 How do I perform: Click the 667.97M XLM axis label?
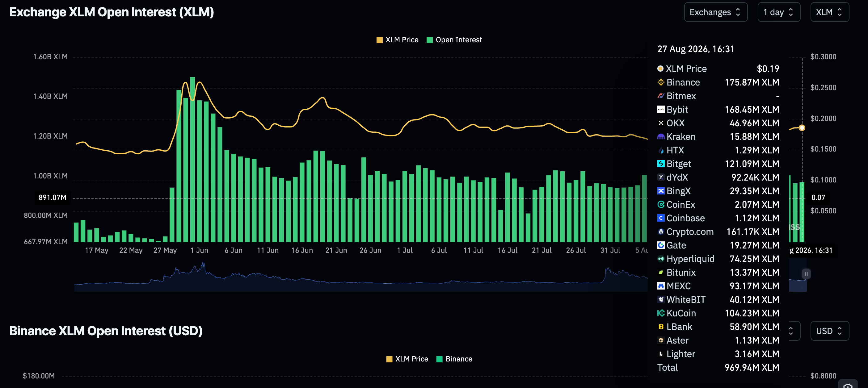tap(45, 241)
